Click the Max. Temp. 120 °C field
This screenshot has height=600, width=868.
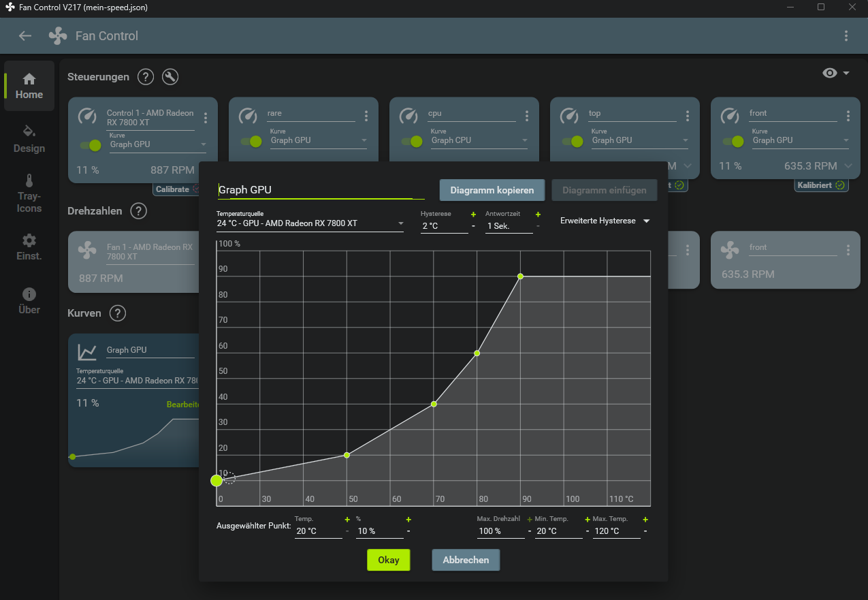pos(617,531)
